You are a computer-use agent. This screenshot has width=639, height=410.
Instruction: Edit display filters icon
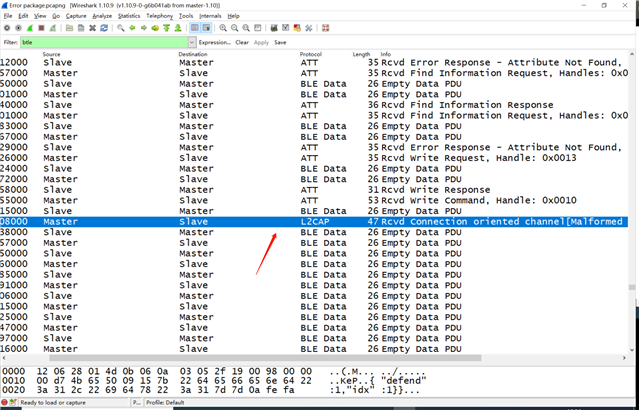[285, 28]
